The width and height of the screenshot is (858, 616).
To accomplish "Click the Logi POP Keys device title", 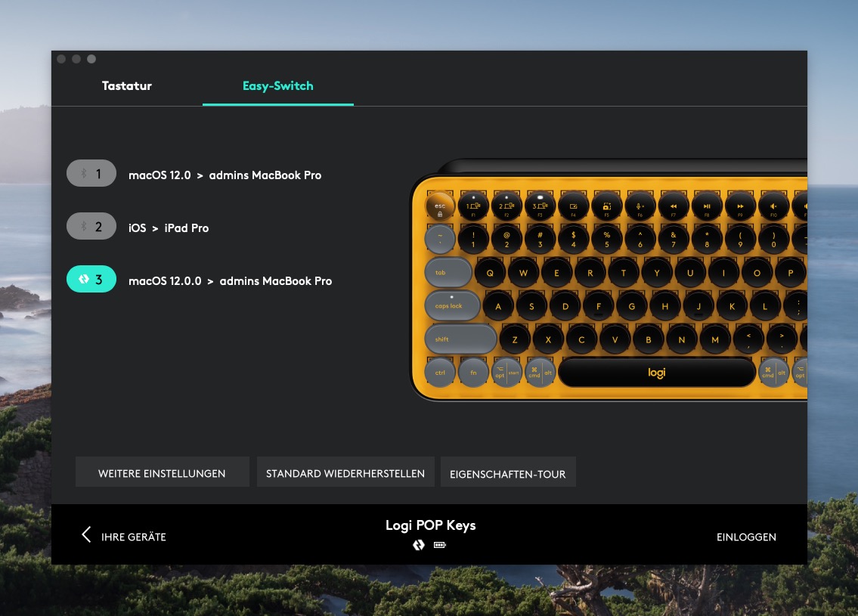I will 431,525.
